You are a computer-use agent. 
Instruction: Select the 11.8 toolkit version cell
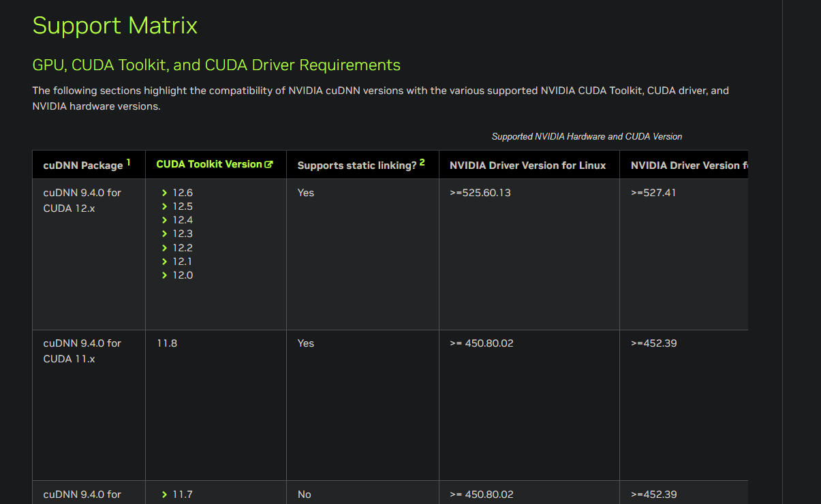coord(167,343)
